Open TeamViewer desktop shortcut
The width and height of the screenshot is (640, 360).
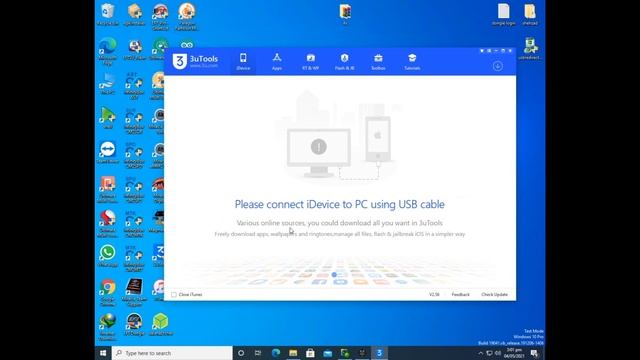tap(108, 153)
